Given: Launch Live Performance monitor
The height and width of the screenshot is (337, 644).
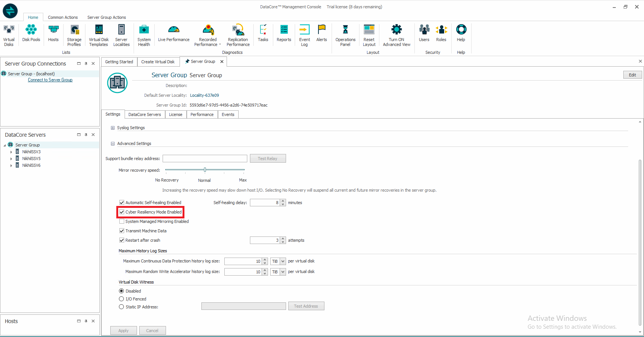Looking at the screenshot, I should pyautogui.click(x=174, y=34).
